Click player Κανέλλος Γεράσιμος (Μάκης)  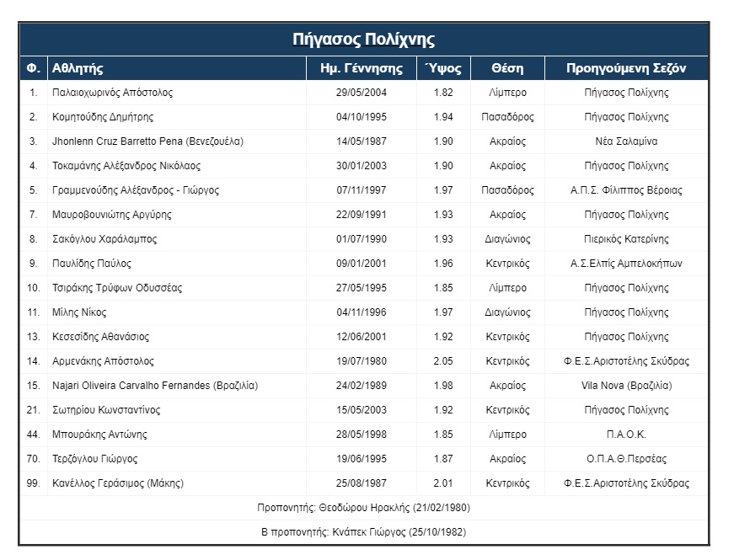118,483
